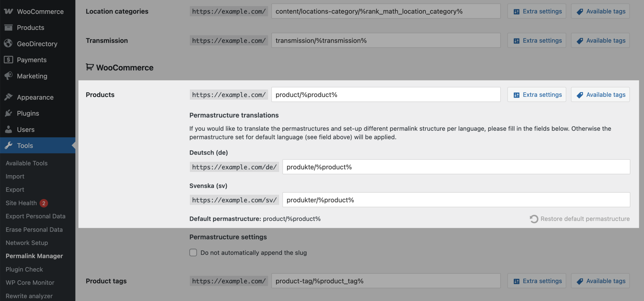Show Available tags for Products row
The height and width of the screenshot is (301, 644).
[x=600, y=95]
